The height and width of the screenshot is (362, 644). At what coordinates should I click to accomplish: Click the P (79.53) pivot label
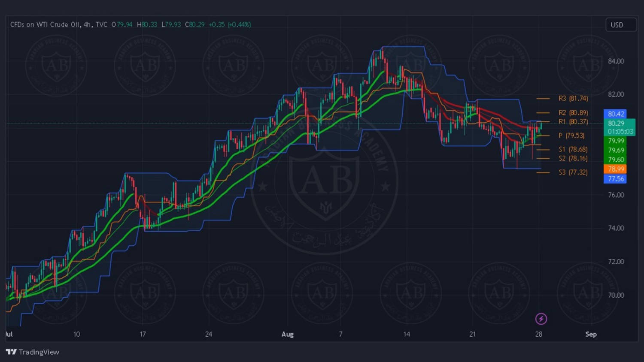point(571,136)
